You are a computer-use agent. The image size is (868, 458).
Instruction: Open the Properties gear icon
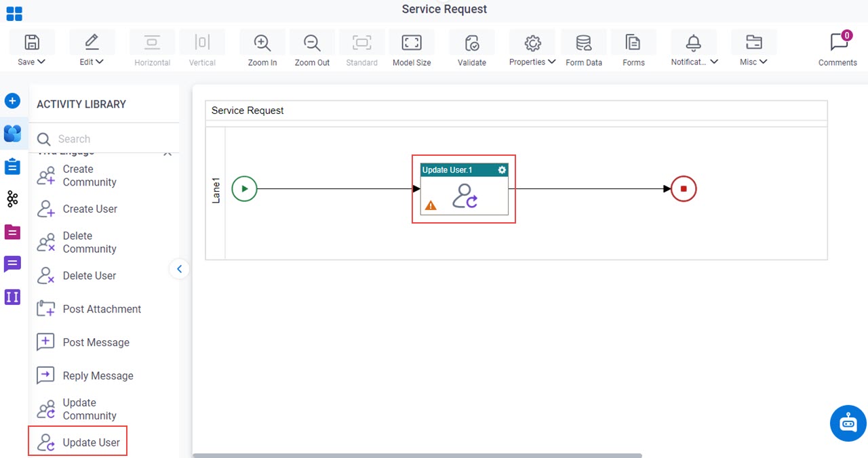pos(532,43)
